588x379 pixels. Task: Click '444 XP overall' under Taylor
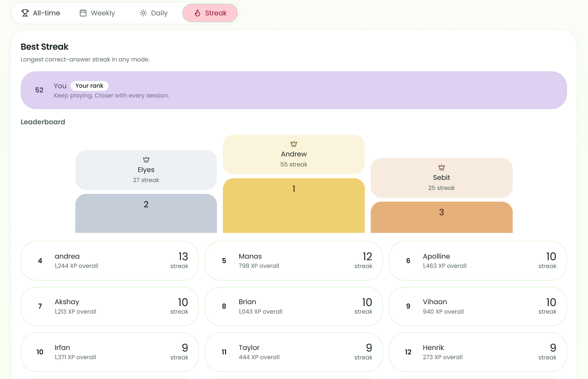tap(259, 357)
